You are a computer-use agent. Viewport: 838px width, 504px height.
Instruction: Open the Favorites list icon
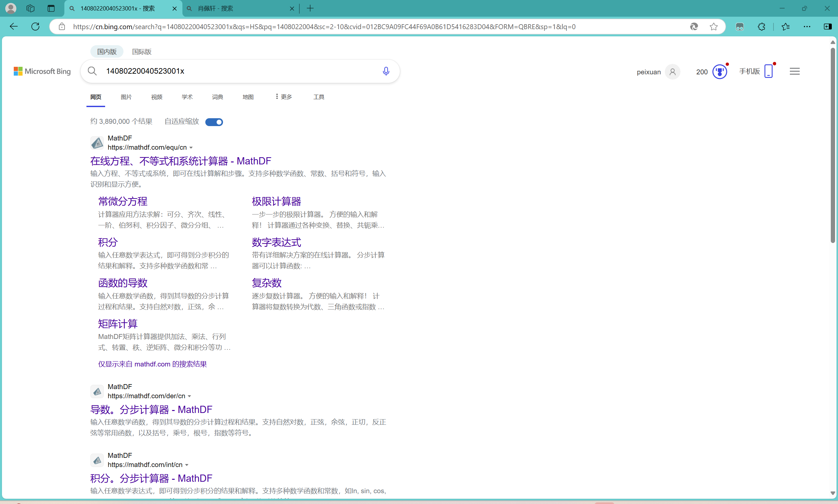[x=785, y=27]
